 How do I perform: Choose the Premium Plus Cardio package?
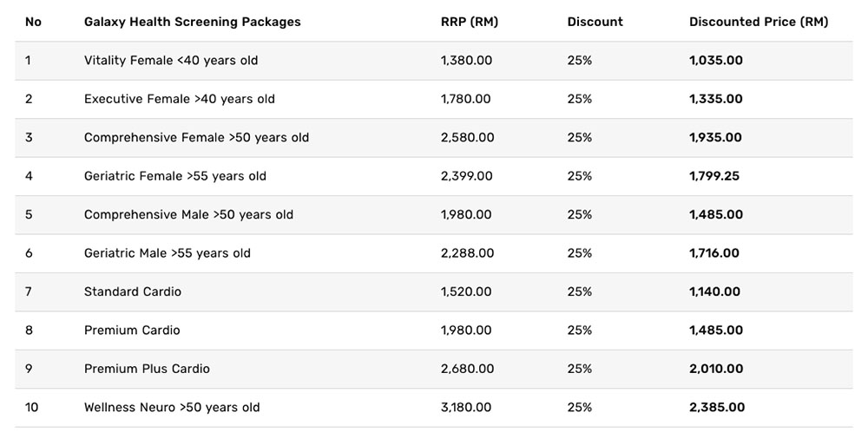coord(147,370)
